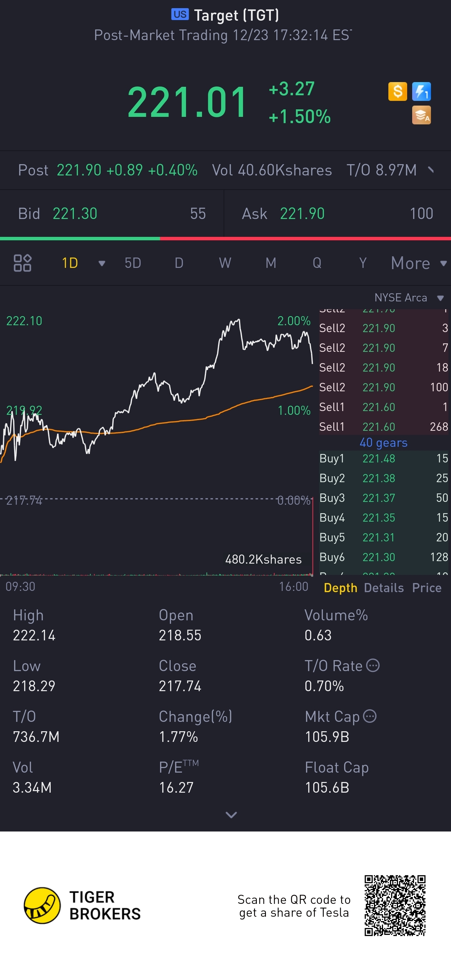This screenshot has height=980, width=451.
Task: Tap the Ask 221.90 quote
Action: tap(338, 213)
